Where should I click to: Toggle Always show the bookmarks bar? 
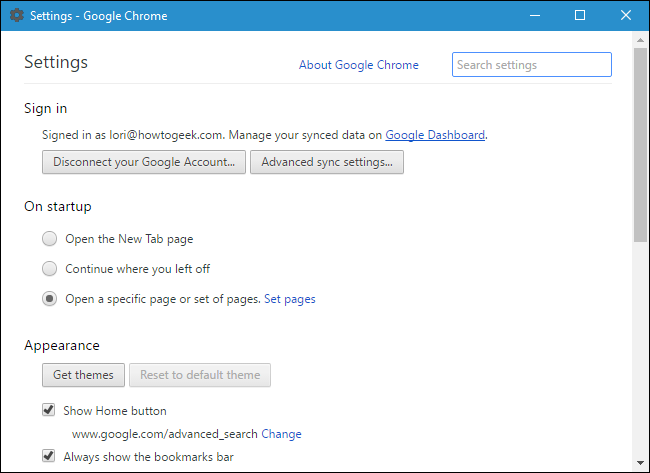[49, 456]
